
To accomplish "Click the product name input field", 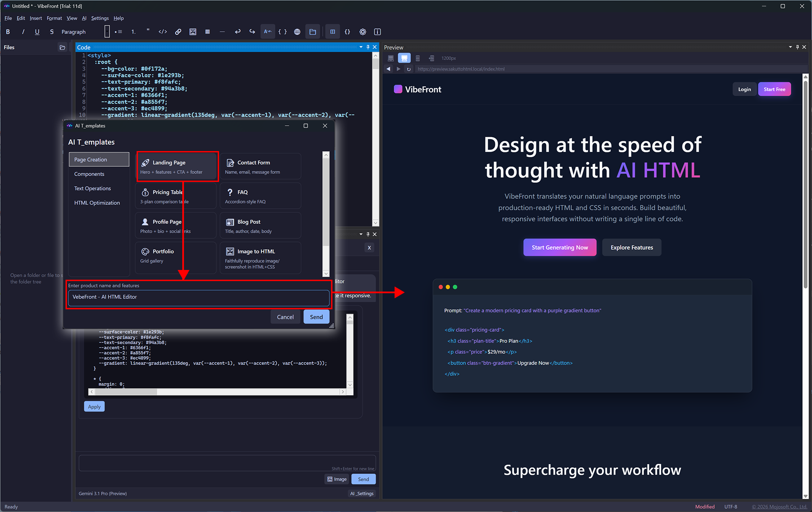I will [198, 297].
